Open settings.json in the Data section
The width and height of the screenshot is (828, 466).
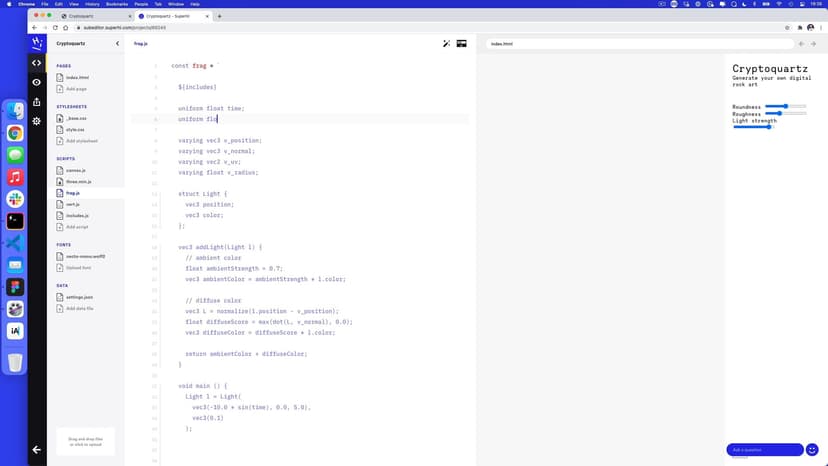(x=79, y=297)
